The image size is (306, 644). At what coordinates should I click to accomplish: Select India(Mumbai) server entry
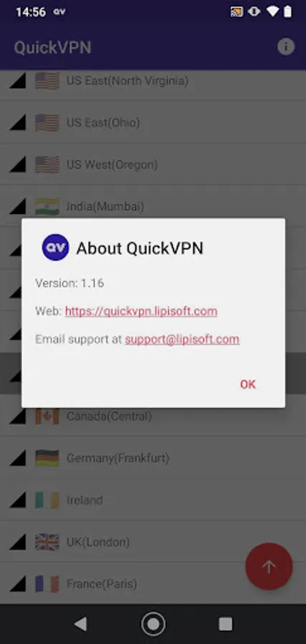153,206
